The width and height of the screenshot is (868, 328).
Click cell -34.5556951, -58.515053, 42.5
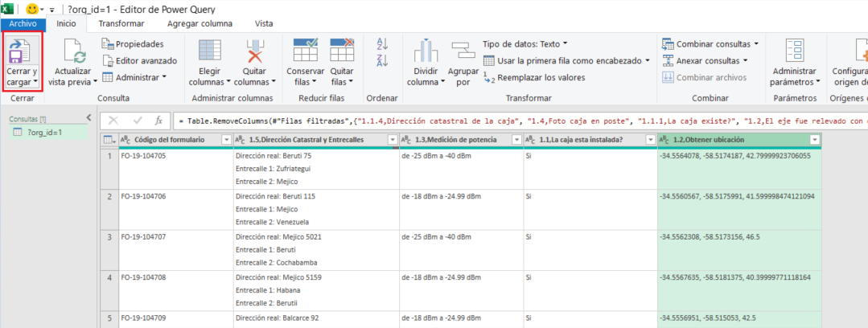[739, 319]
